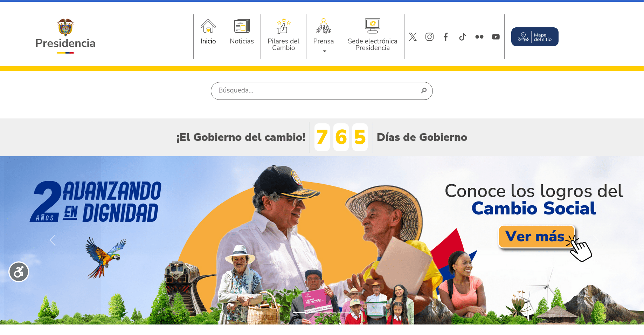Visit the Facebook page icon

(x=446, y=37)
